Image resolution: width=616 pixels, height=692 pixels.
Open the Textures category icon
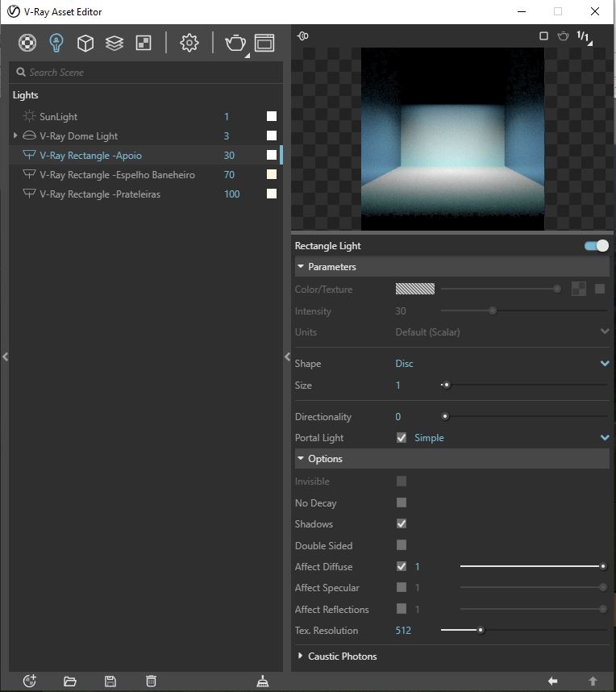[x=144, y=43]
